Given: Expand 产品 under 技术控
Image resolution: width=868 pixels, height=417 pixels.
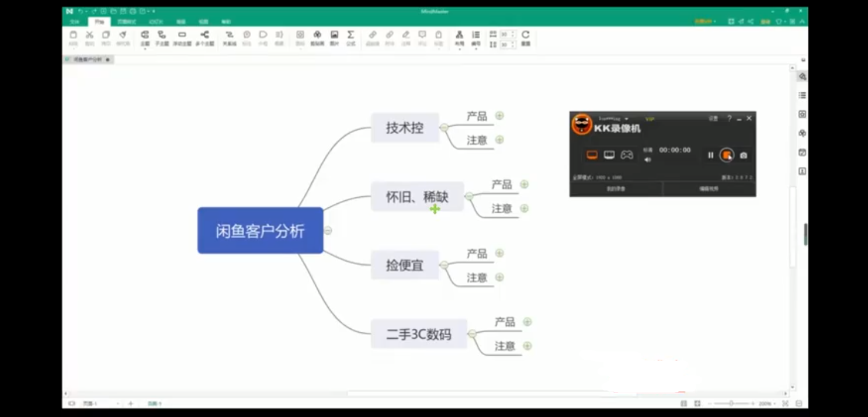Looking at the screenshot, I should tap(499, 116).
